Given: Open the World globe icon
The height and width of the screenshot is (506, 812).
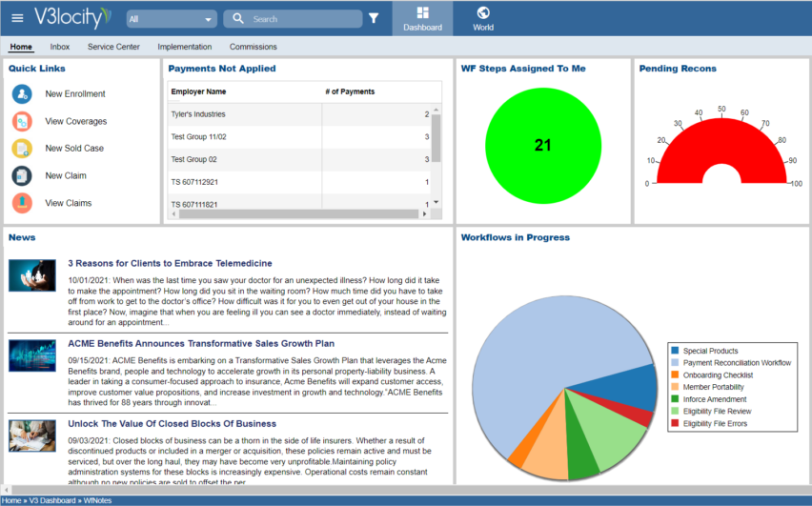Looking at the screenshot, I should (483, 13).
